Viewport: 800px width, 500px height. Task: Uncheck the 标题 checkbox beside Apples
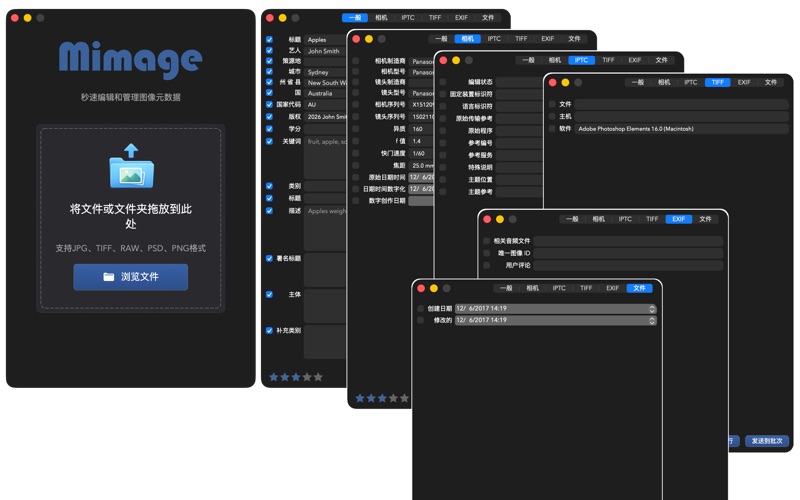pyautogui.click(x=269, y=39)
